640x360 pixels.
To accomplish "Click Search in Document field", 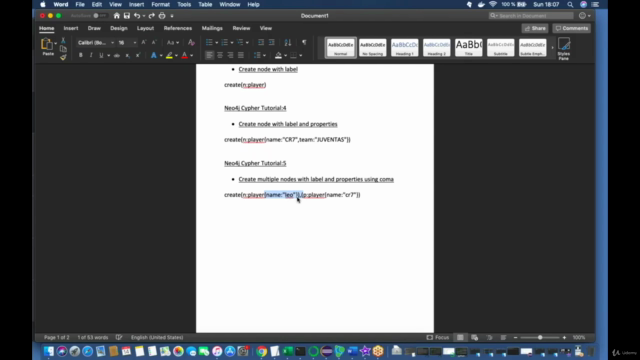I will [x=531, y=16].
